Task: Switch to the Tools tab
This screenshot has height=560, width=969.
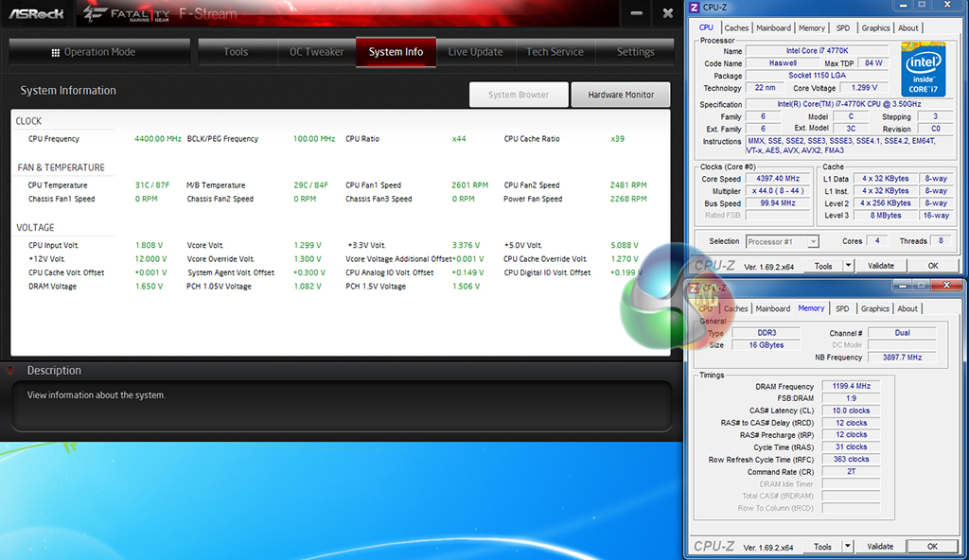Action: point(236,52)
